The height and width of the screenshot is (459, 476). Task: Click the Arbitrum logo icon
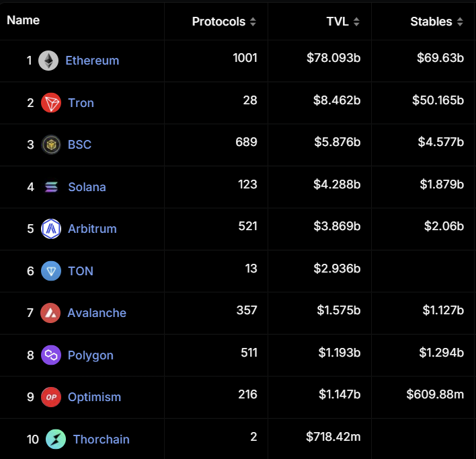51,229
